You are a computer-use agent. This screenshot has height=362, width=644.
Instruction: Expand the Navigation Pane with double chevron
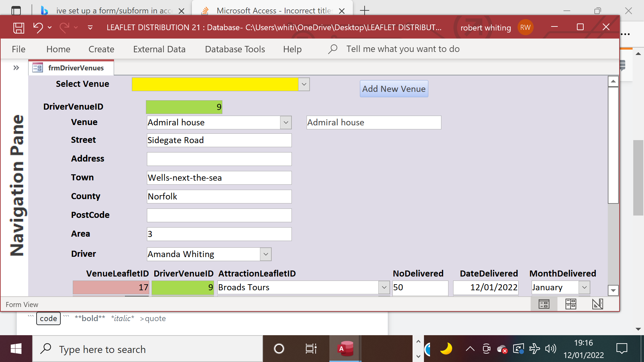pyautogui.click(x=16, y=68)
